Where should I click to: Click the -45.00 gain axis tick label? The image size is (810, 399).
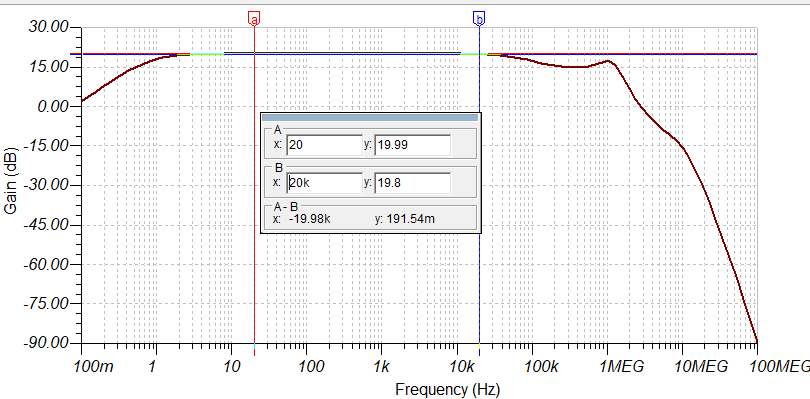(46, 225)
